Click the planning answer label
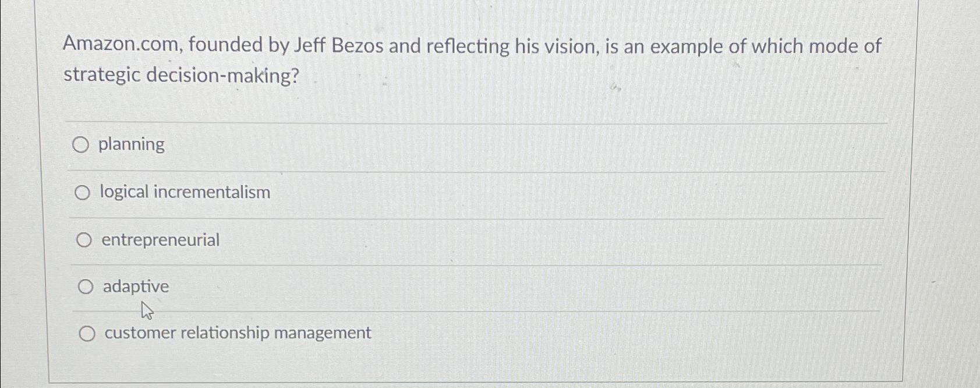This screenshot has height=388, width=980. point(131,144)
